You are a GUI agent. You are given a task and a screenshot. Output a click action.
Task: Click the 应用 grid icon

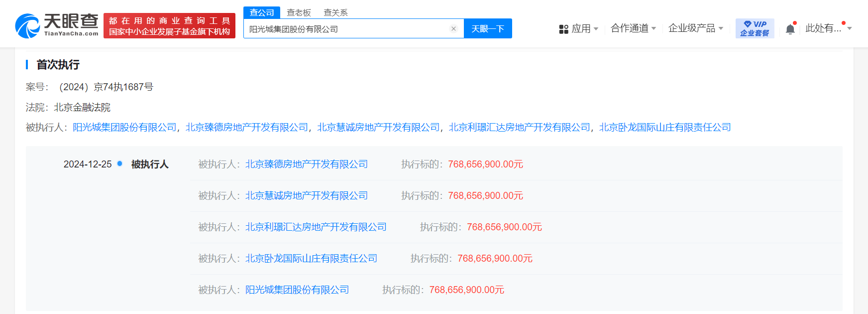563,29
